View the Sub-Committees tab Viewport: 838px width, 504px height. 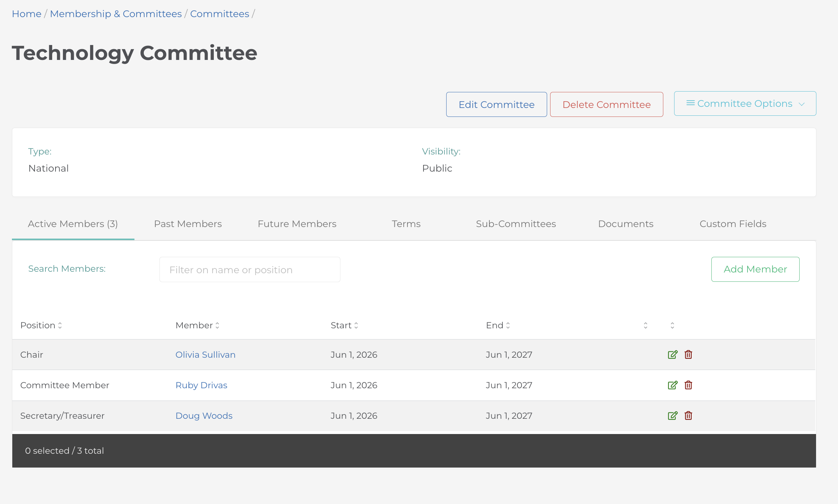pyautogui.click(x=516, y=224)
